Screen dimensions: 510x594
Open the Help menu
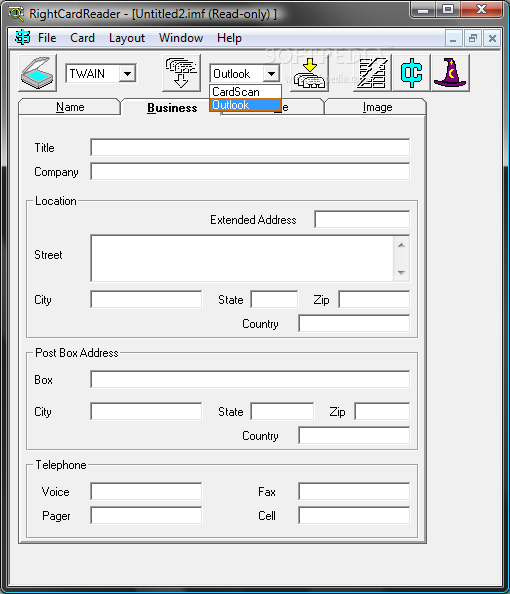pos(229,38)
